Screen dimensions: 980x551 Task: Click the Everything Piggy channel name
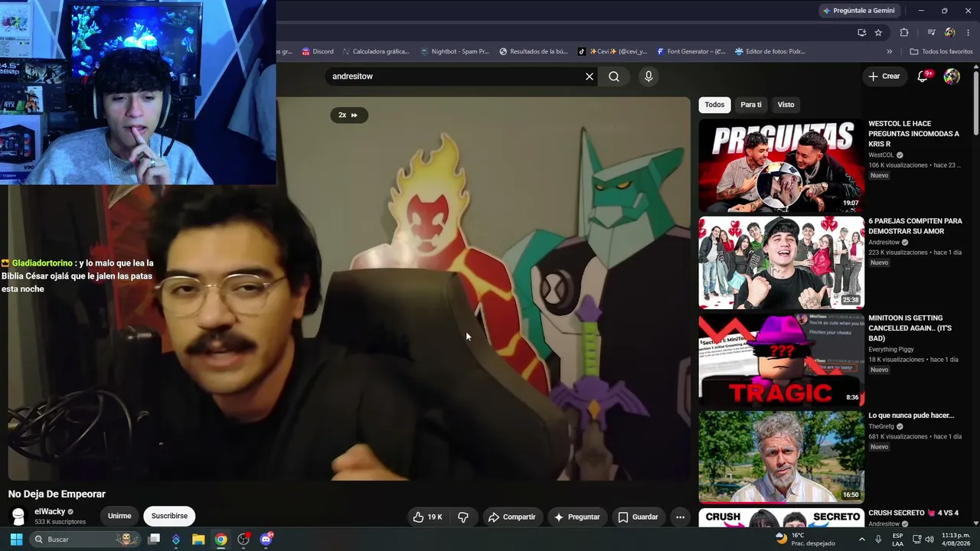click(x=891, y=350)
